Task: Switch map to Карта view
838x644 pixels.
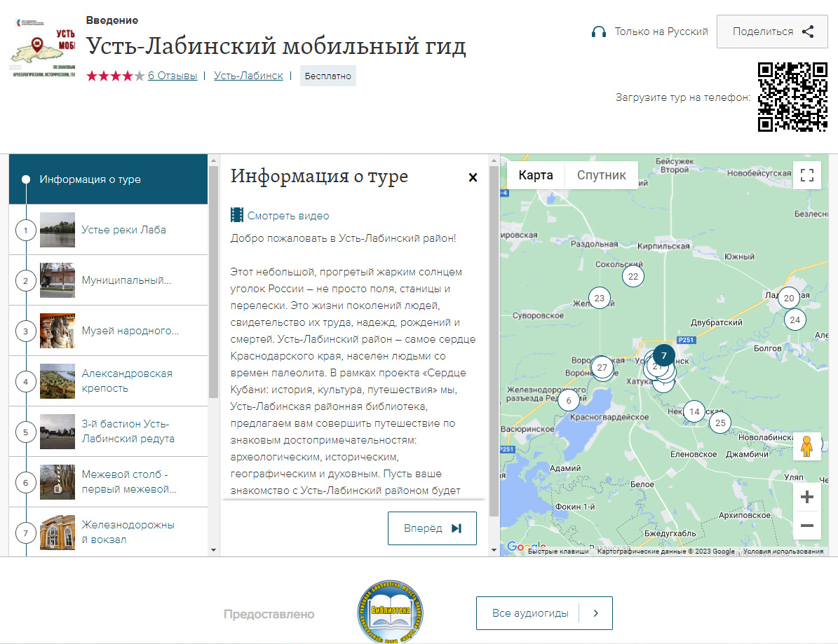Action: pos(536,175)
